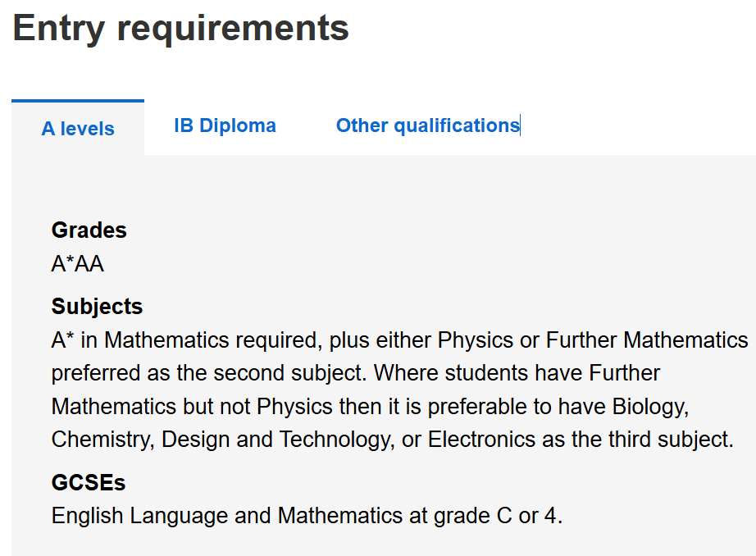Select the Other qualifications tab
The image size is (756, 556).
[427, 125]
